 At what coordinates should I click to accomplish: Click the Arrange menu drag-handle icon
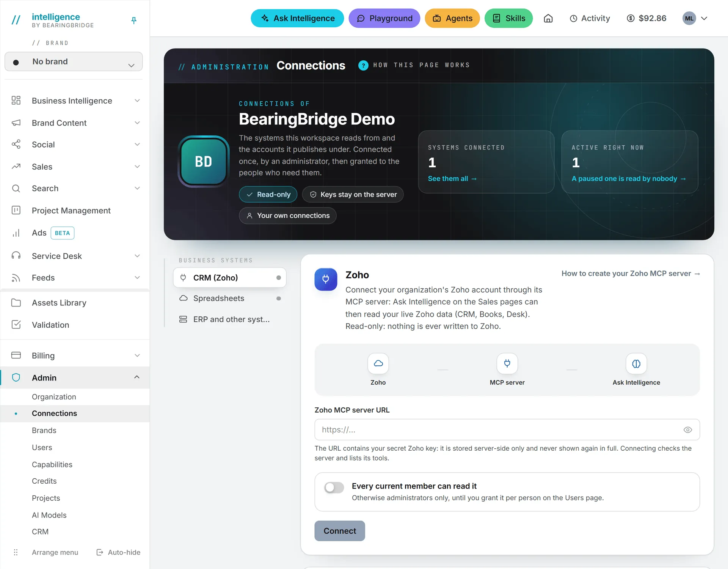point(16,552)
